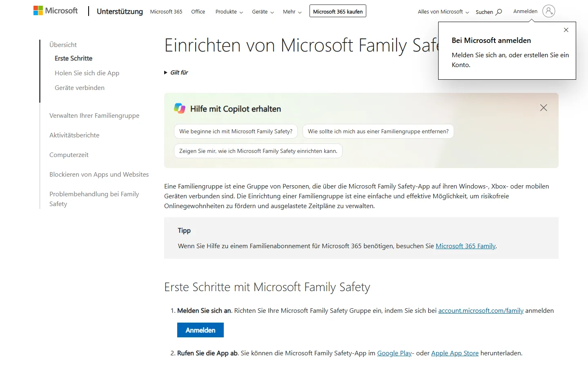This screenshot has width=588, height=368.
Task: Expand the Gilt für section
Action: point(176,72)
